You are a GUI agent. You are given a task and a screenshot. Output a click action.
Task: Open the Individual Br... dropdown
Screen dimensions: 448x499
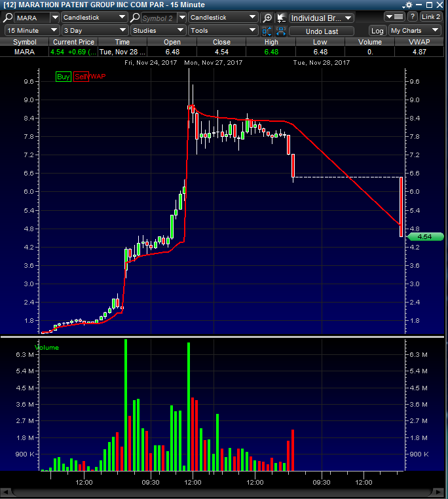322,18
